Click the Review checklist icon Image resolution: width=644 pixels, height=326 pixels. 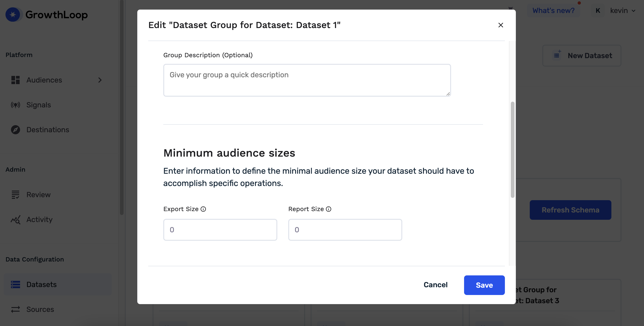point(15,194)
